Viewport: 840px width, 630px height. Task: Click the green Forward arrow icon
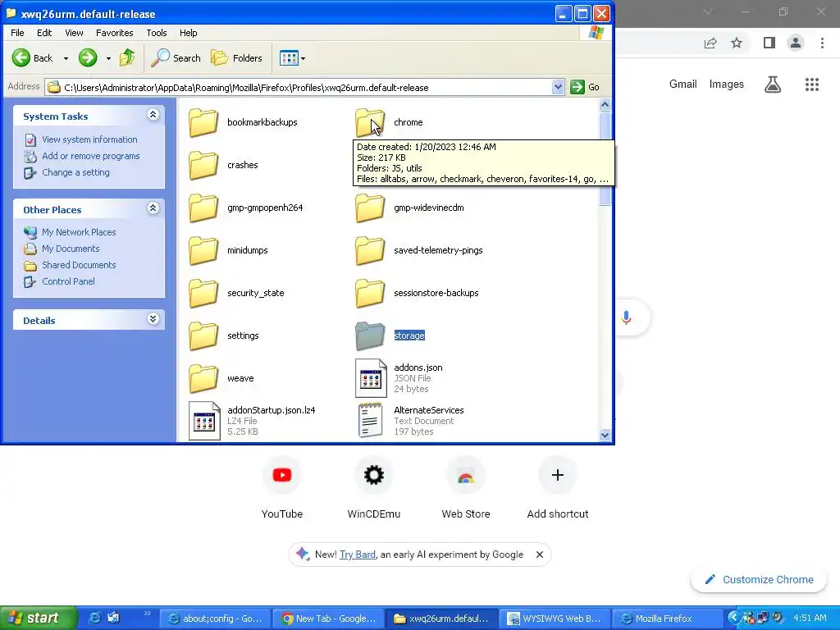(x=88, y=58)
